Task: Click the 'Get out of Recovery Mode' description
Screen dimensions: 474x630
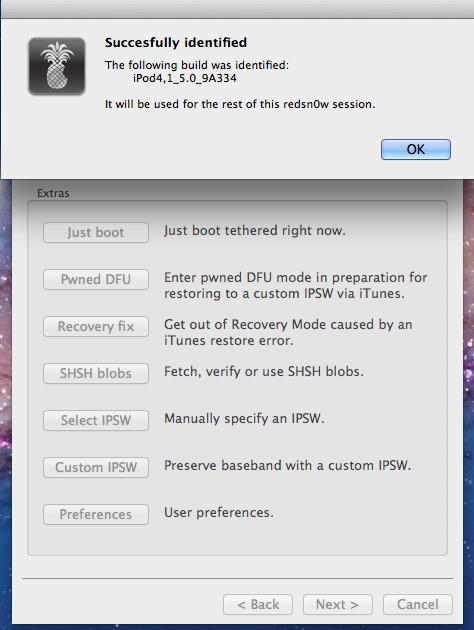Action: point(288,332)
